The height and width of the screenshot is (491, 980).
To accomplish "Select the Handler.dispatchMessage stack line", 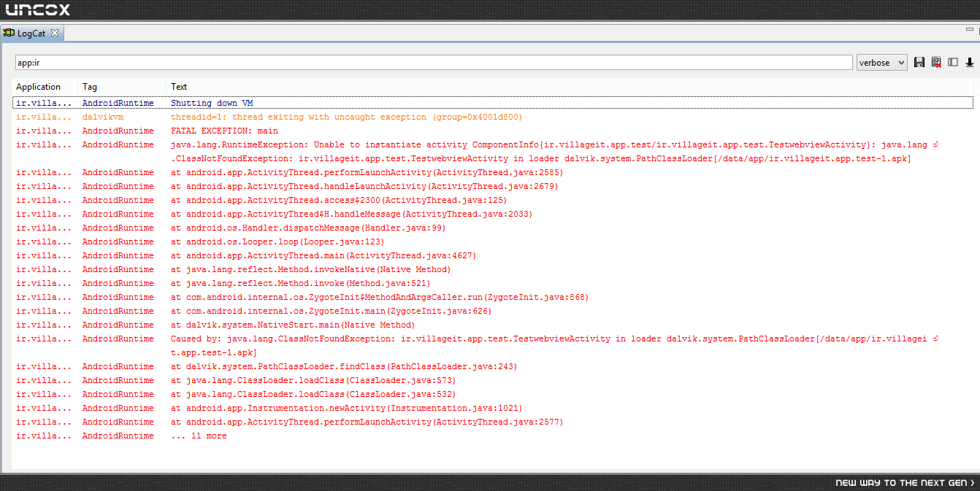I will [493, 228].
